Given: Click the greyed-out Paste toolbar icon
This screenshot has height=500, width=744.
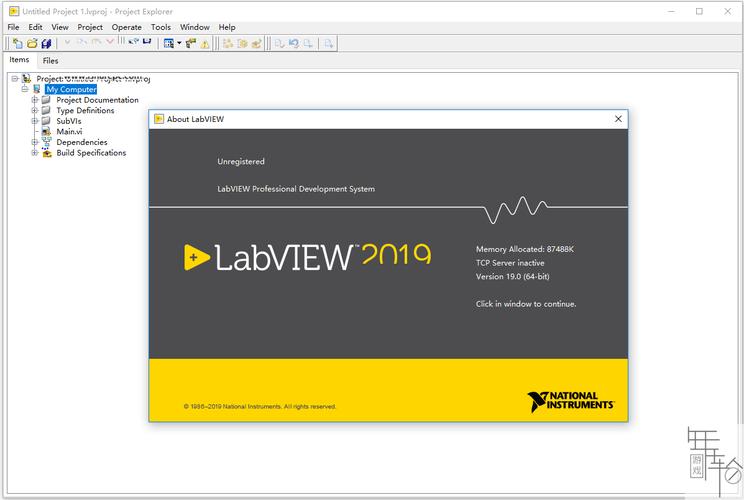Looking at the screenshot, I should [x=96, y=42].
